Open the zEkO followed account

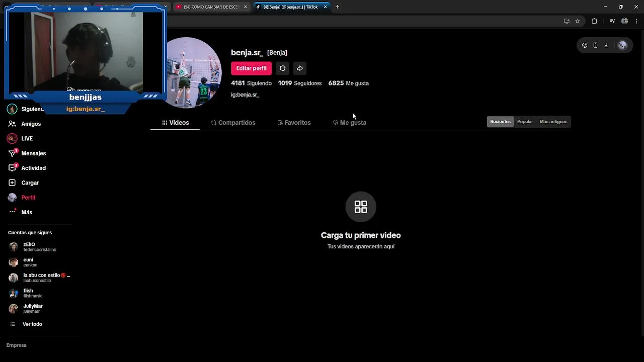point(39,247)
